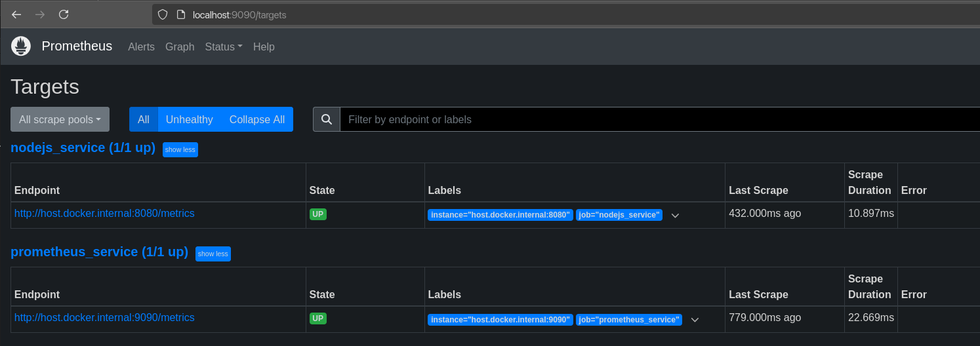
Task: Select the All targets filter toggle
Action: [x=144, y=119]
